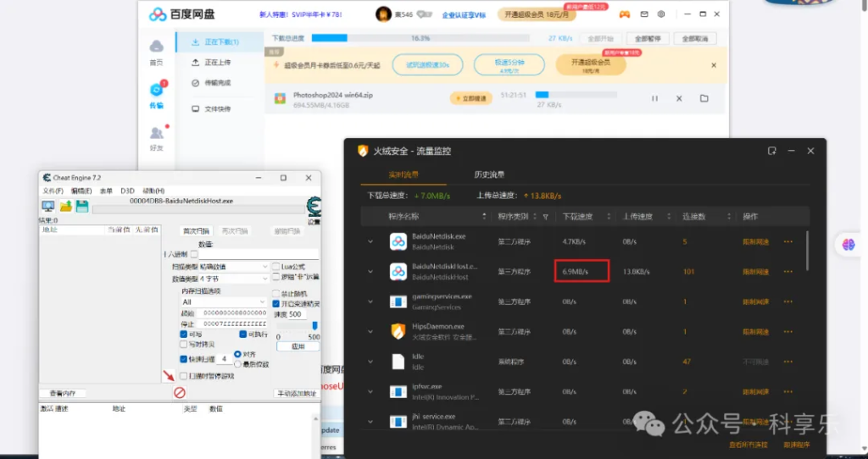Open more options for Idle row
The width and height of the screenshot is (868, 459).
(787, 362)
